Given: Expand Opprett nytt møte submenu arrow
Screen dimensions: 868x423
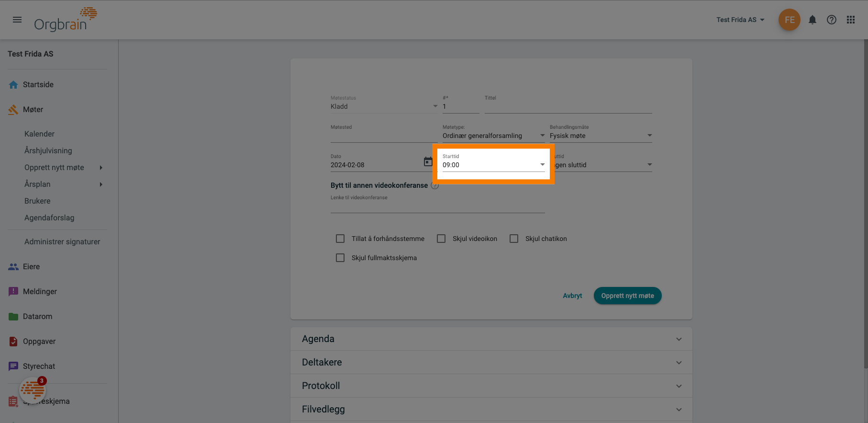Looking at the screenshot, I should (101, 168).
